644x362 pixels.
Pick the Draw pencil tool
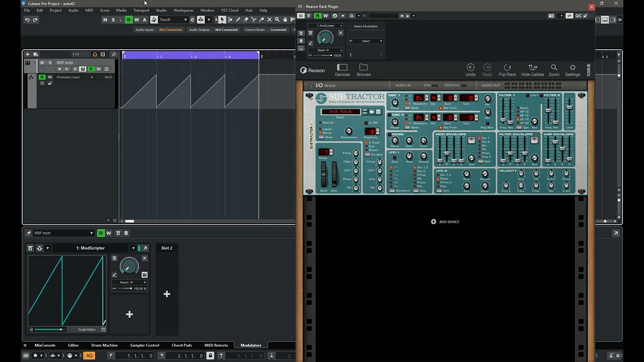point(238,20)
